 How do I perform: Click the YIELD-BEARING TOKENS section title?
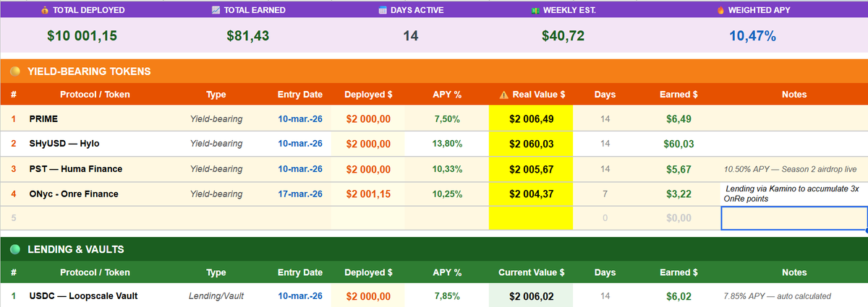[89, 72]
